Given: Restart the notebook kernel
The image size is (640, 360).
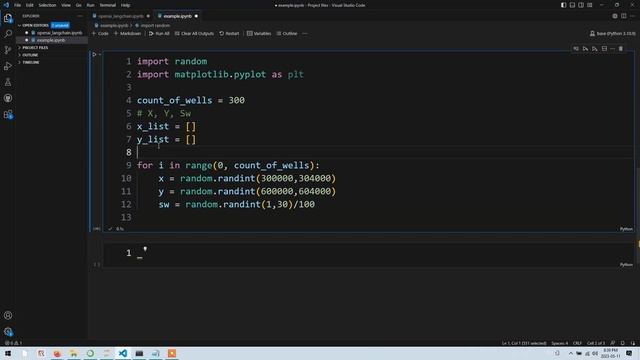Looking at the screenshot, I should tap(229, 33).
